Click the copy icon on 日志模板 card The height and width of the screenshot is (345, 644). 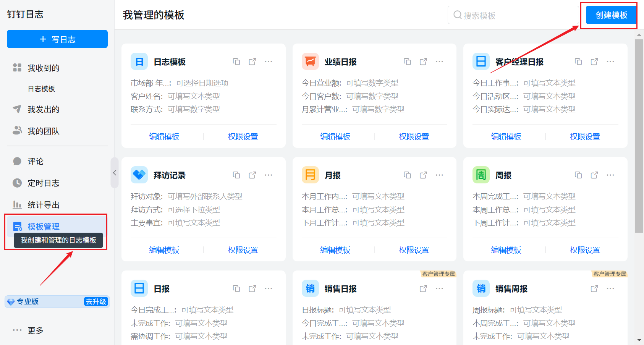236,62
